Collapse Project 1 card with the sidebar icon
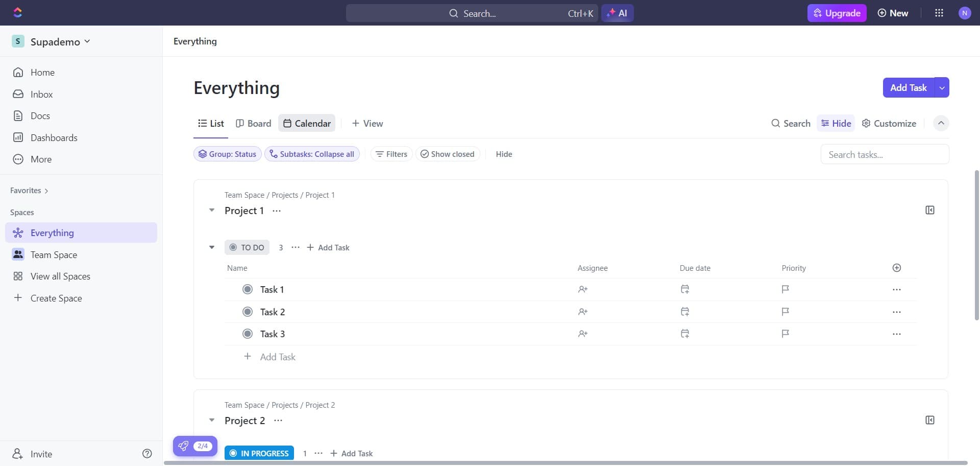Image resolution: width=980 pixels, height=466 pixels. tap(929, 209)
